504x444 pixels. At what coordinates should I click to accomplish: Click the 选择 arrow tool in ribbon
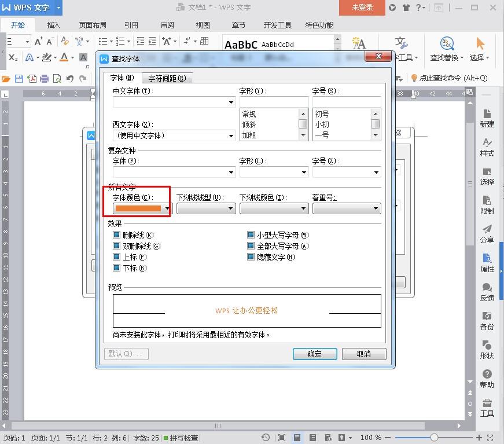[479, 49]
